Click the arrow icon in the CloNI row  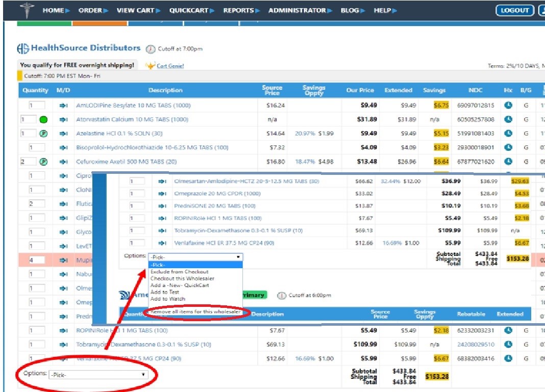pyautogui.click(x=64, y=190)
